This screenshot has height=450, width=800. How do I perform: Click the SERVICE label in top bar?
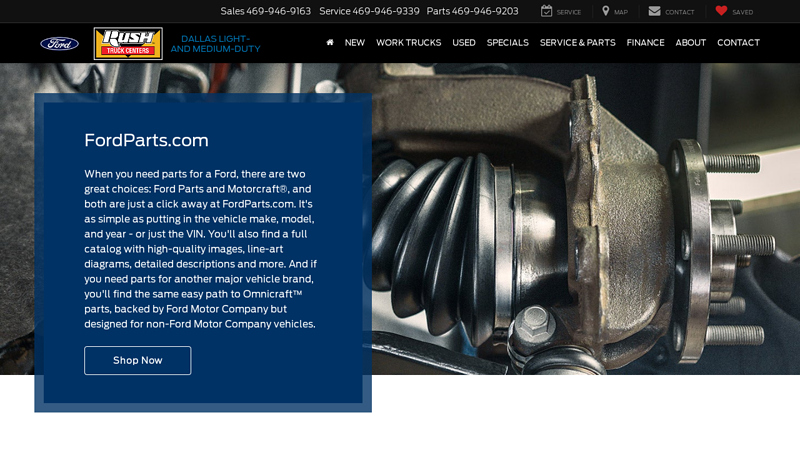[569, 12]
